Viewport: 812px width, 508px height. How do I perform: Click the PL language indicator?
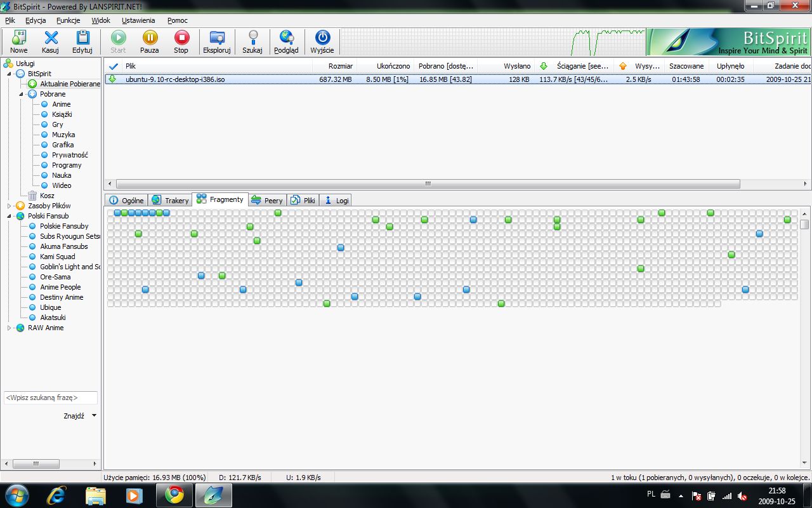(651, 493)
